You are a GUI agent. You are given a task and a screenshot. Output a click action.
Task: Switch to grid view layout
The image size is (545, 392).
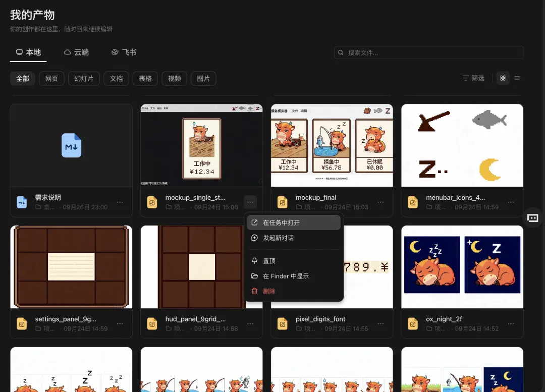click(503, 78)
